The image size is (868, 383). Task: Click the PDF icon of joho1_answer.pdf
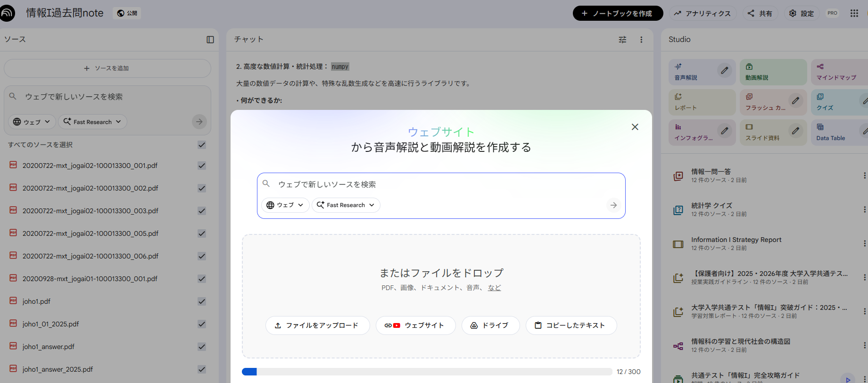click(13, 346)
